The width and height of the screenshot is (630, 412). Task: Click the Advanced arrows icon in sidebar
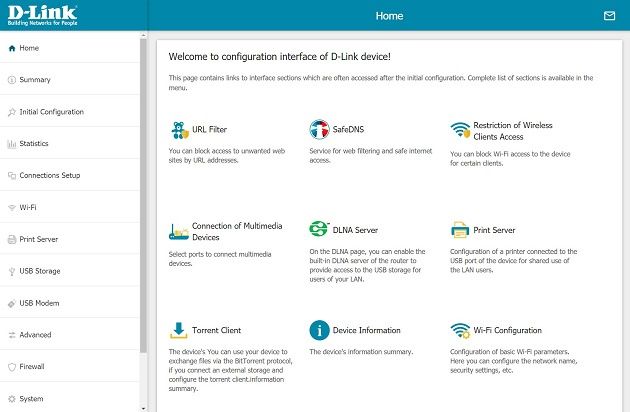click(x=12, y=335)
